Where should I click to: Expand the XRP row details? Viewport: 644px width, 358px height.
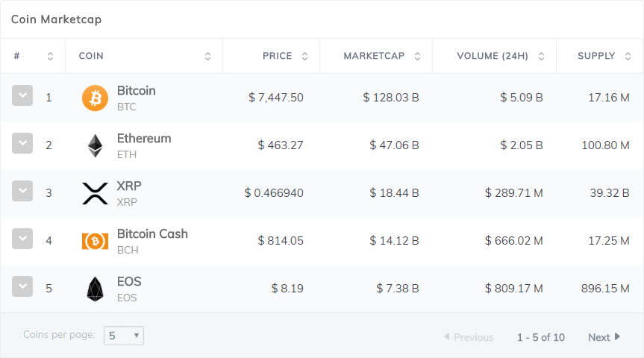point(22,191)
